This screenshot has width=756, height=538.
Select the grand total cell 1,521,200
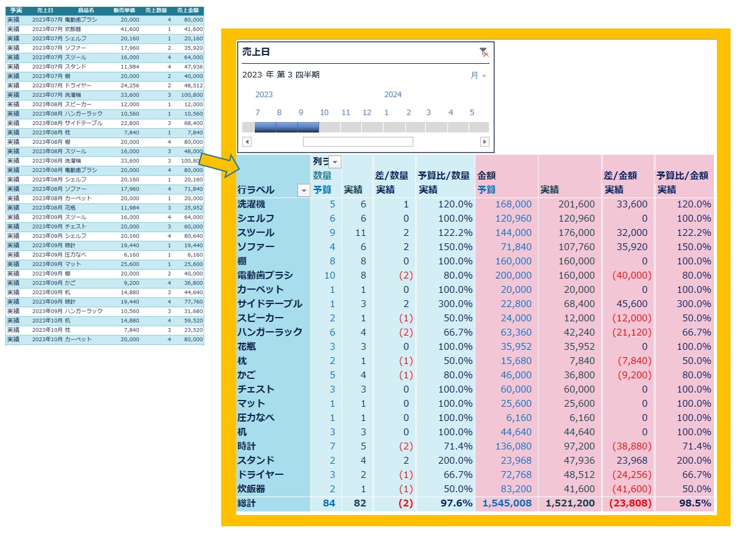pos(570,503)
